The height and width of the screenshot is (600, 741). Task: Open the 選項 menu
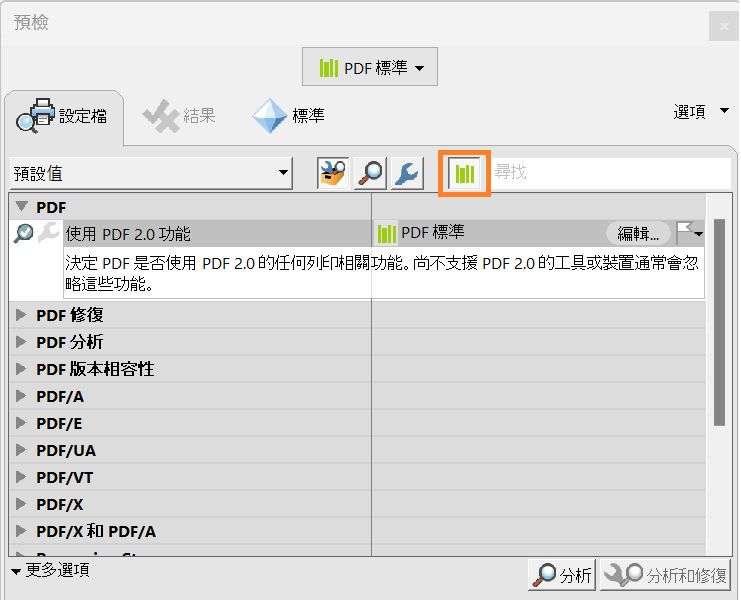point(700,112)
